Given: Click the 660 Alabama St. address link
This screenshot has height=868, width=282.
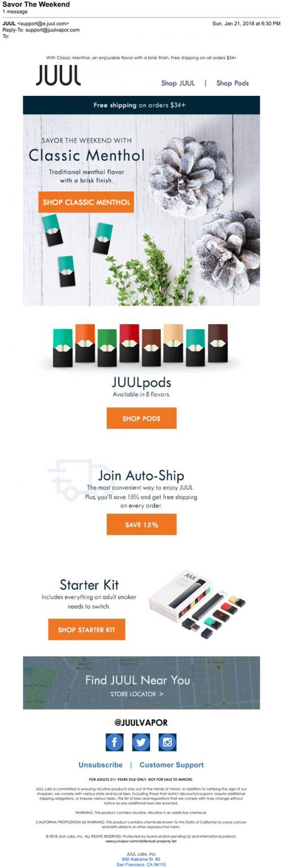Looking at the screenshot, I should point(141,859).
